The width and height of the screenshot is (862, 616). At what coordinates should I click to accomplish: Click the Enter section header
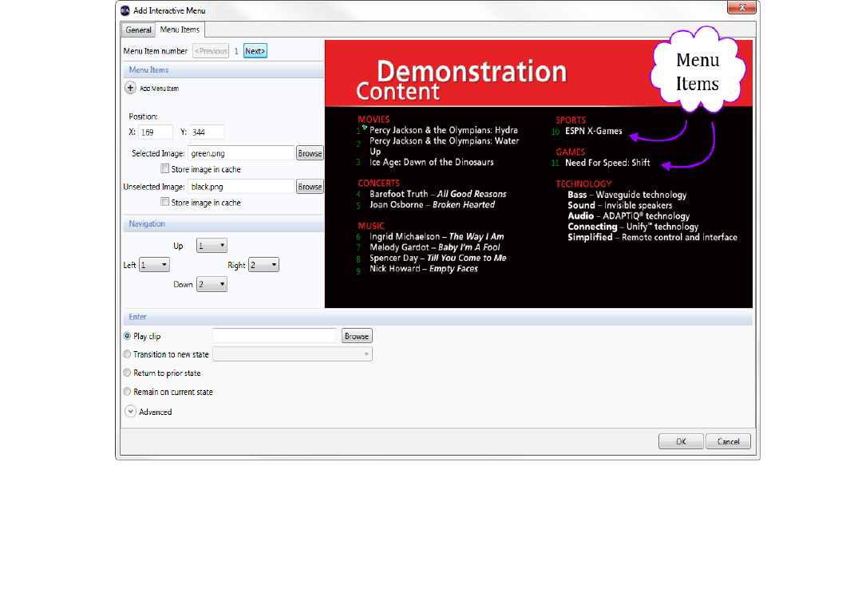point(437,317)
